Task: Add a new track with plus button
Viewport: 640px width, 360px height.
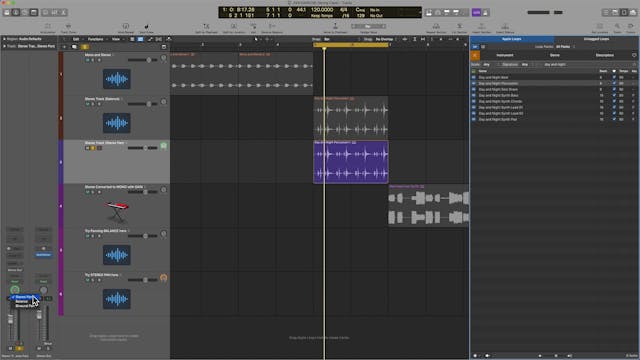Action: (x=64, y=47)
